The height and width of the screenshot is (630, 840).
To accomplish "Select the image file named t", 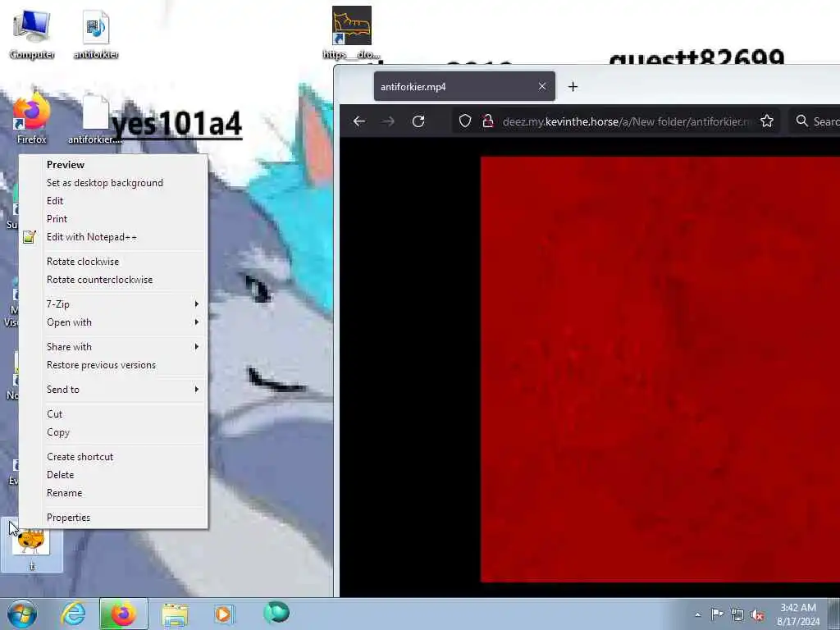I will (x=32, y=545).
